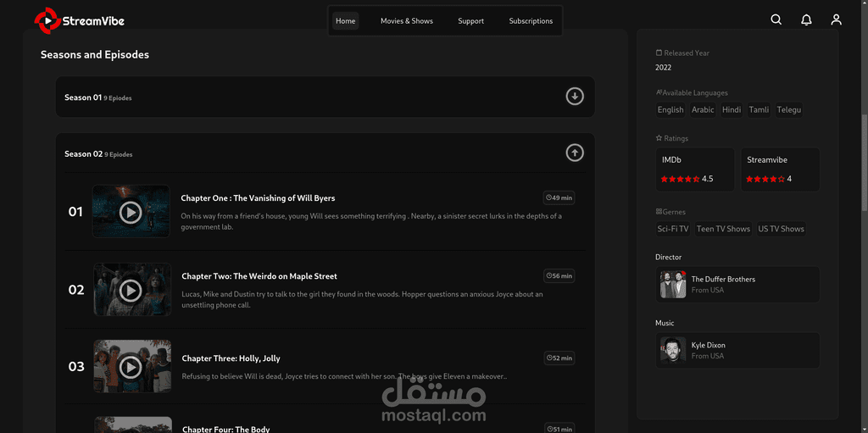Click title Chapter Two: The Weirdo on Maple Street
The width and height of the screenshot is (868, 433).
tap(259, 276)
